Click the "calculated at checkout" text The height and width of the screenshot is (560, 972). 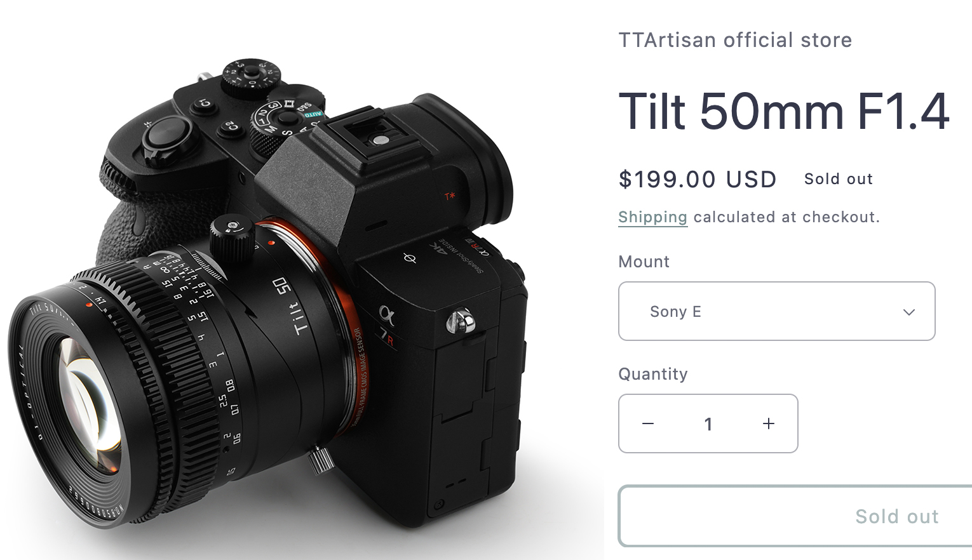coord(786,217)
